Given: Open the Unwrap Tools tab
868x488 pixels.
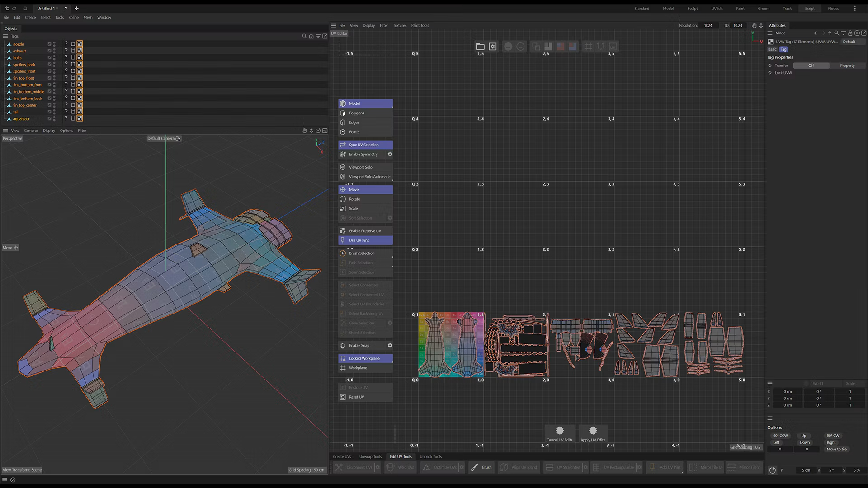Looking at the screenshot, I should 370,457.
